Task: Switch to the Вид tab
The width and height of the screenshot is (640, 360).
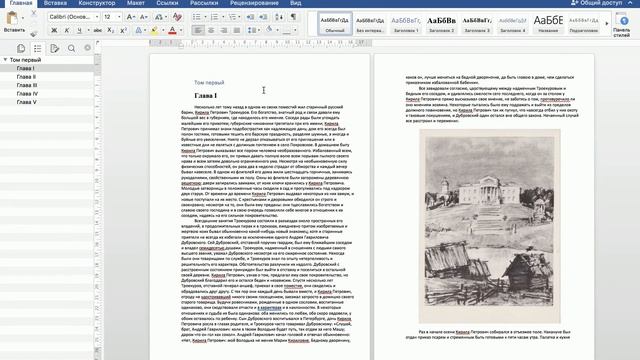Action: [296, 3]
